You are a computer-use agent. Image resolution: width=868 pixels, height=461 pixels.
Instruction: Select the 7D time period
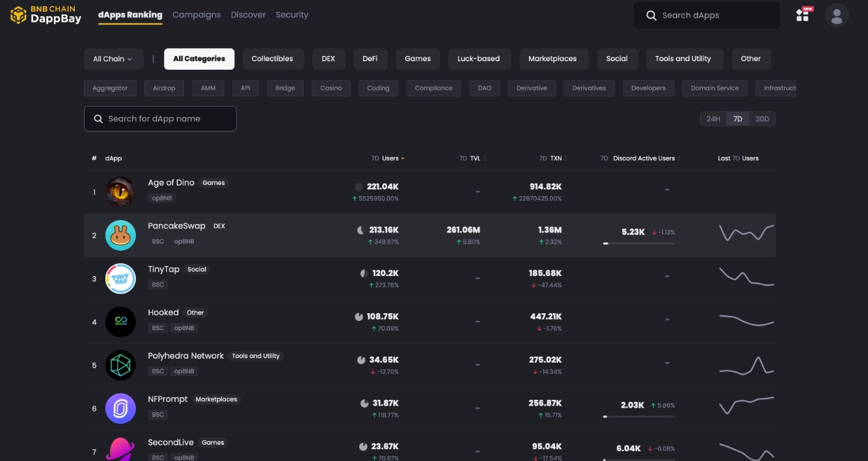737,119
